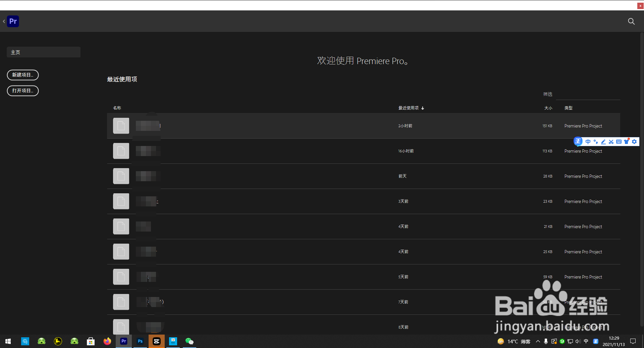Click the Premiere Pro logo icon at top-left
Image resolution: width=644 pixels, height=348 pixels.
coord(13,21)
